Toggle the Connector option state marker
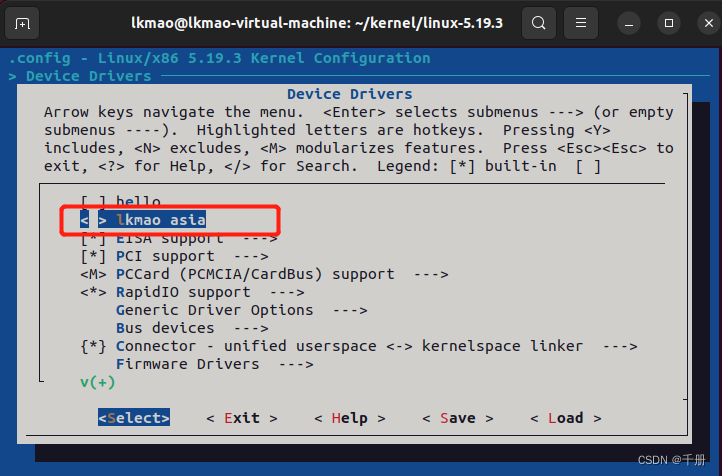Viewport: 722px width, 476px height. coord(93,346)
